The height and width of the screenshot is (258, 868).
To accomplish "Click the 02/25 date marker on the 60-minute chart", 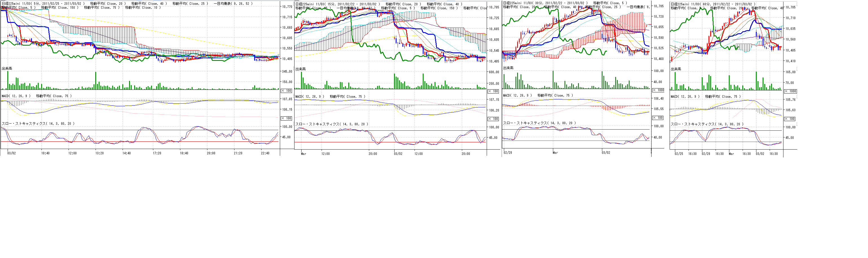I will [679, 154].
